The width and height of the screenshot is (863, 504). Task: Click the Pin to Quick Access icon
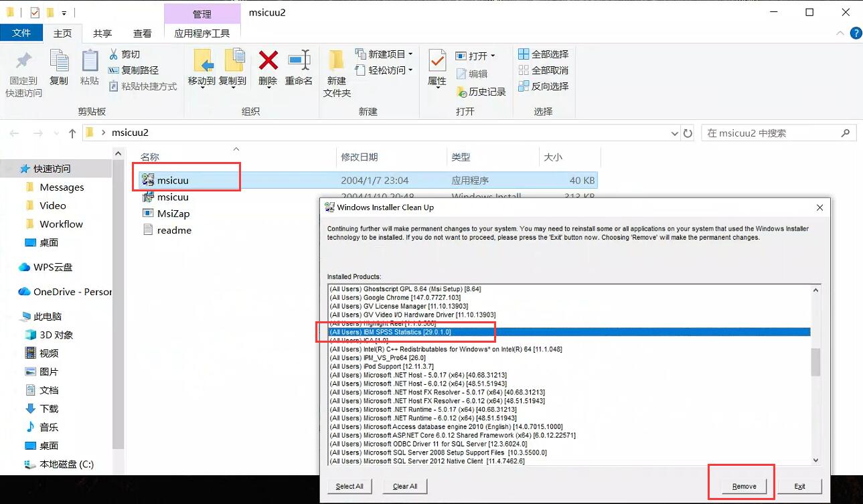coord(23,62)
